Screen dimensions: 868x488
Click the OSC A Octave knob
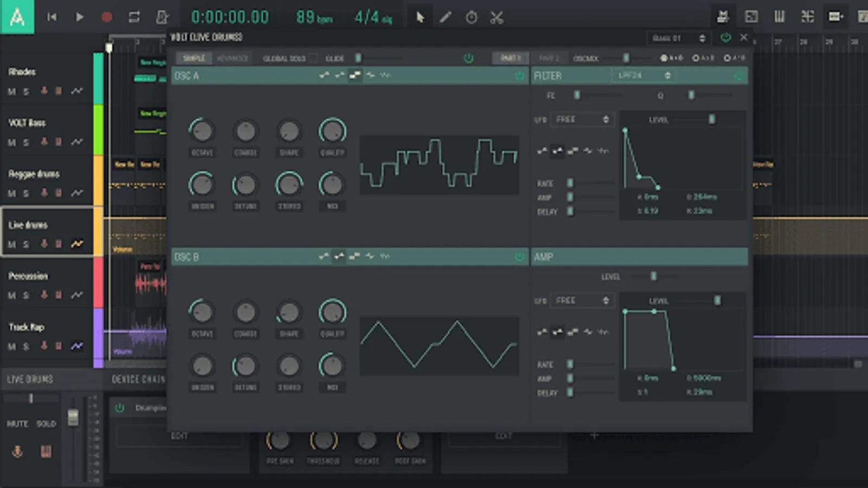pos(202,131)
